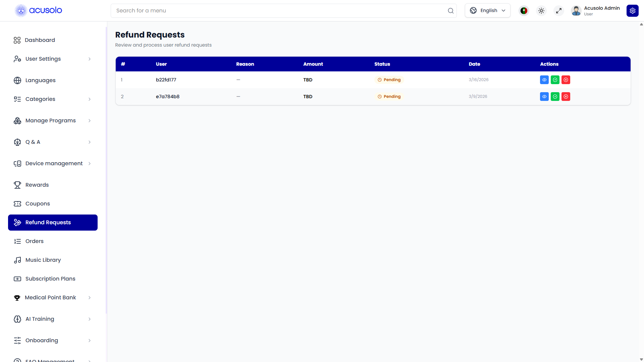Click the Status column header

[x=382, y=64]
